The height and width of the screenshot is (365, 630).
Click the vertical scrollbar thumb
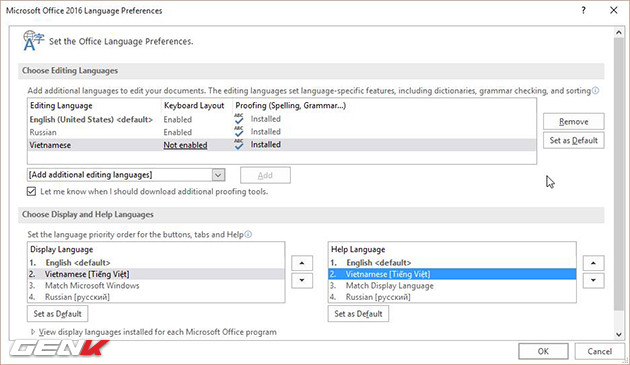pos(619,174)
